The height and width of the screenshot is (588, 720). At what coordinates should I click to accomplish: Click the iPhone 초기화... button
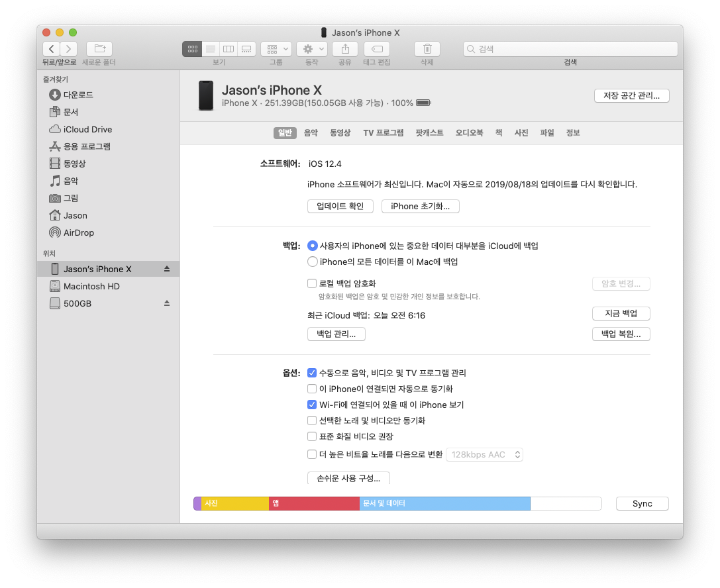tap(420, 206)
